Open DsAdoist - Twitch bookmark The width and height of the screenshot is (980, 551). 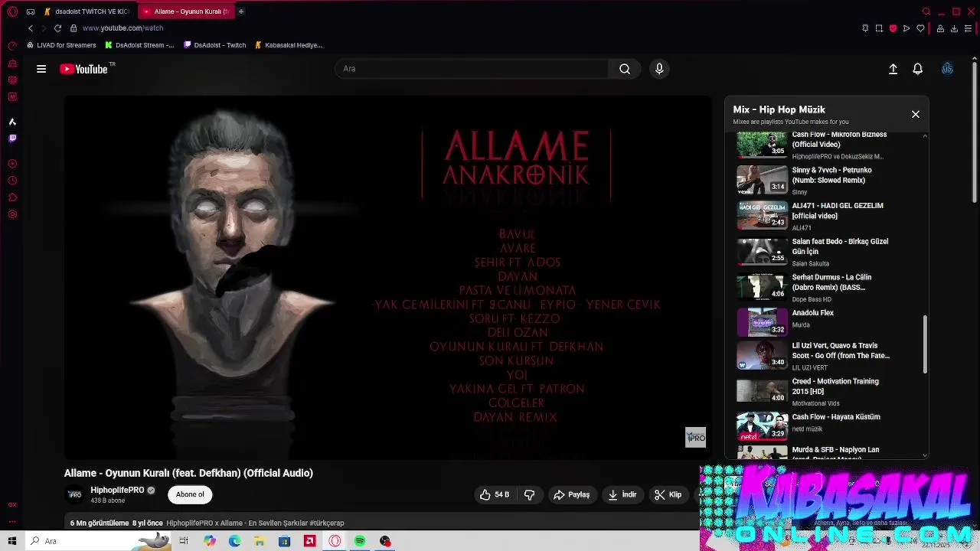coord(215,45)
